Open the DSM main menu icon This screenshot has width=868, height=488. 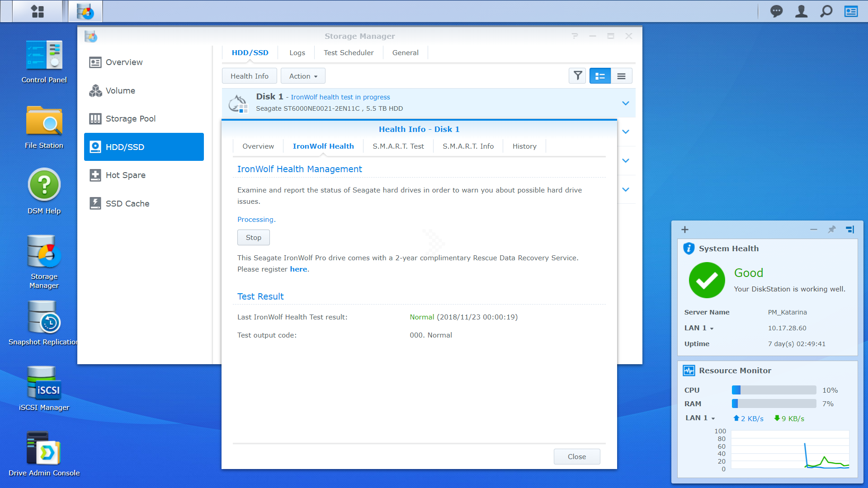pyautogui.click(x=38, y=11)
